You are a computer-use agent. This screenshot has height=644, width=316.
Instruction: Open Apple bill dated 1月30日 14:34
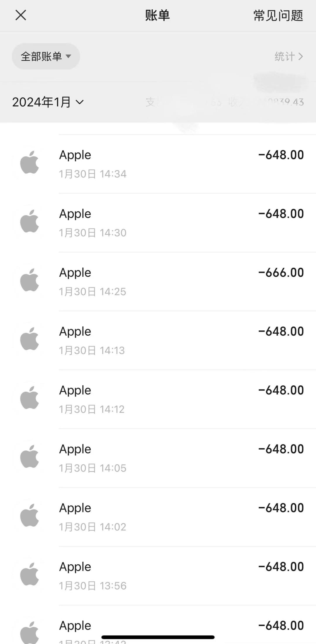click(x=158, y=164)
